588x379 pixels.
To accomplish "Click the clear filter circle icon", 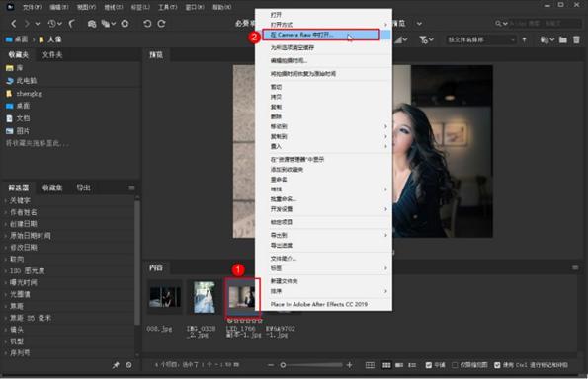I will [x=129, y=365].
